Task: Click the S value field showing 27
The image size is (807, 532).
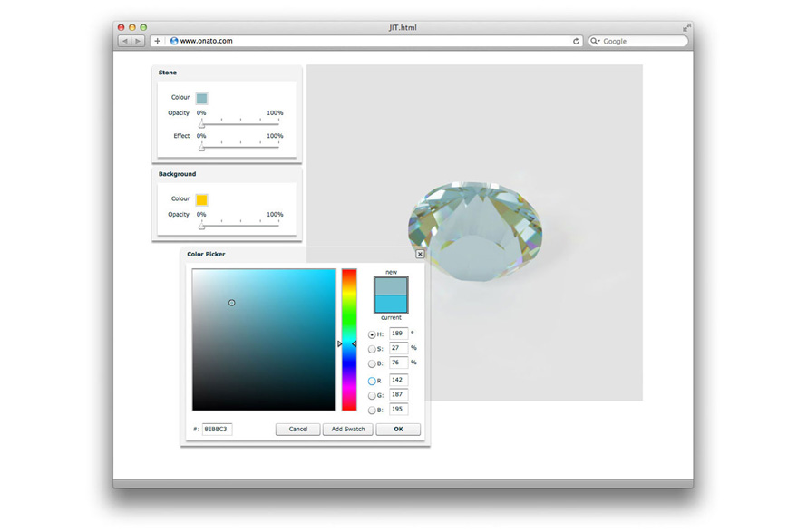Action: 398,348
